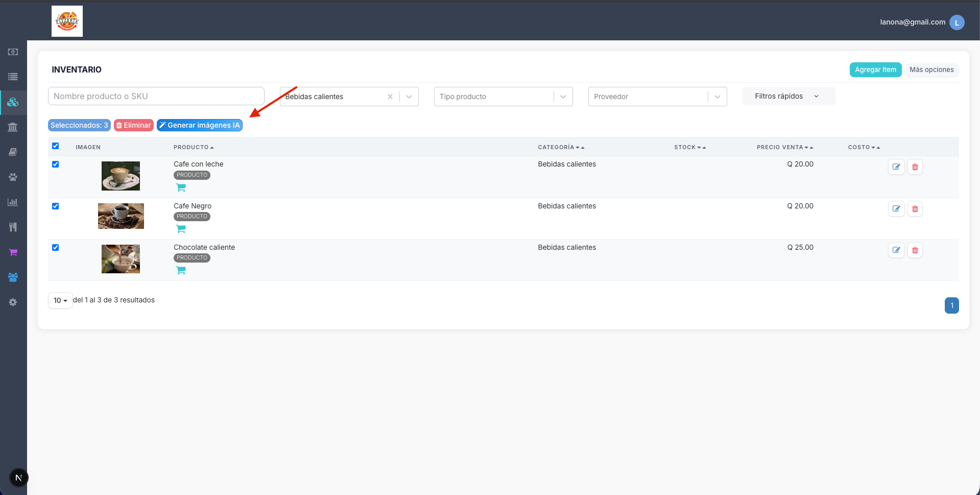Uncheck the select-all header checkbox
This screenshot has width=980, height=495.
[x=56, y=146]
